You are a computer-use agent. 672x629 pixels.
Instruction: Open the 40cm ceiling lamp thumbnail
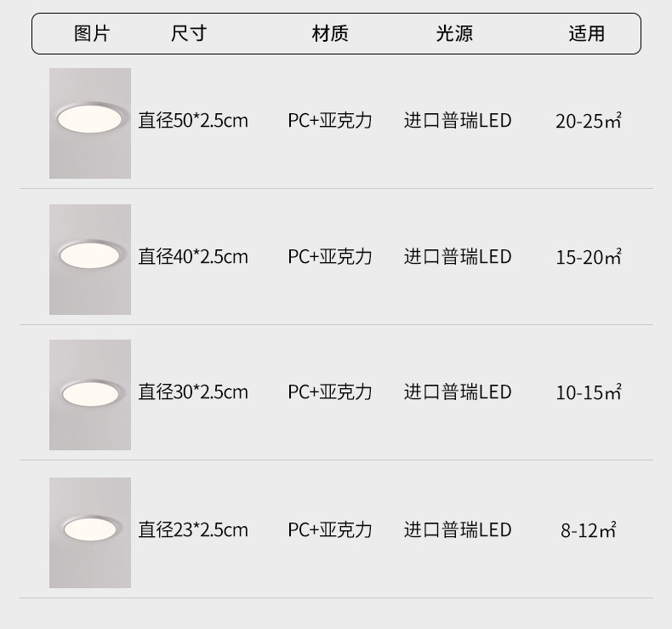[x=90, y=260]
